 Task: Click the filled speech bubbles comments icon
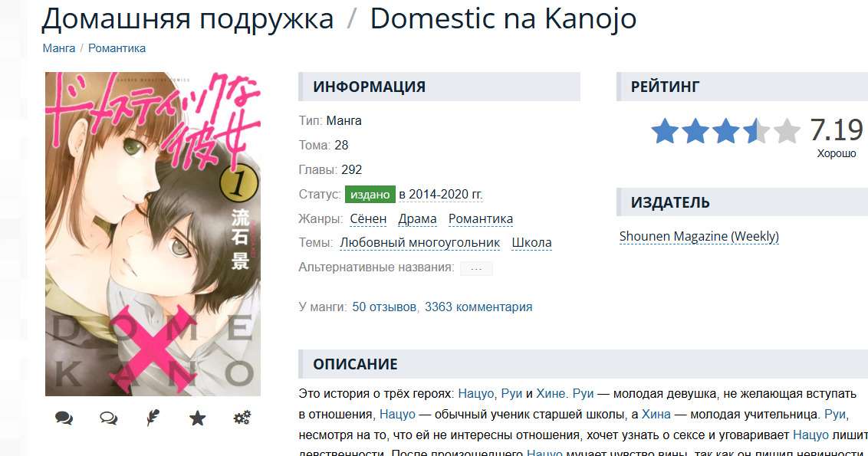[x=64, y=418]
